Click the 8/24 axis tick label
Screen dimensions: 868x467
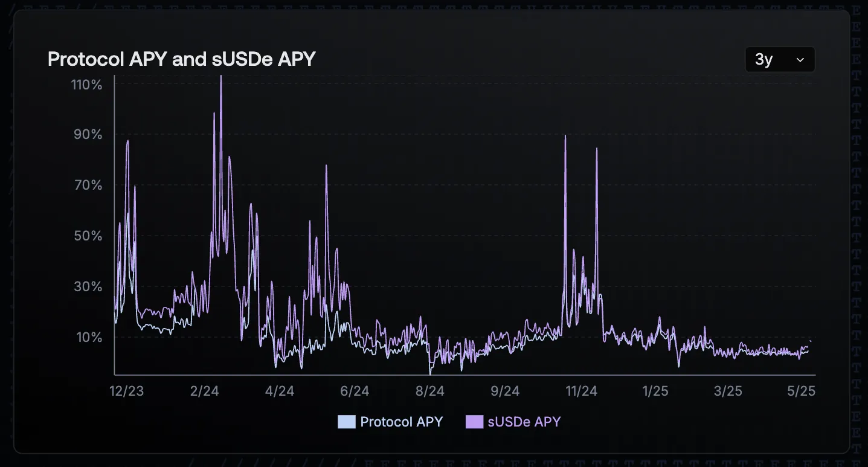[x=429, y=391]
